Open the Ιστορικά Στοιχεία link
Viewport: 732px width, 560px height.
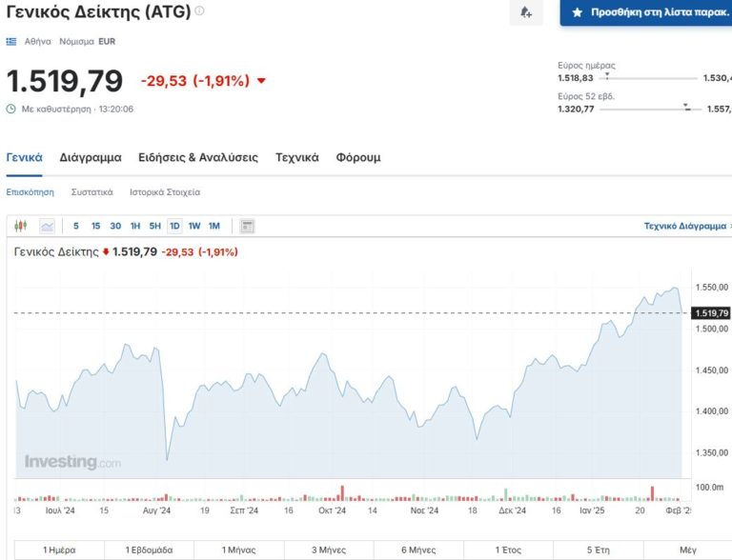click(165, 191)
